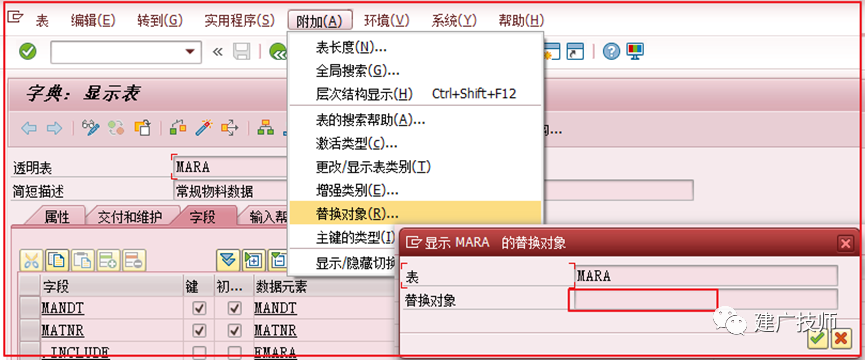This screenshot has height=360, width=865.
Task: Toggle the 初... checkbox for MATNR row
Action: [x=235, y=331]
